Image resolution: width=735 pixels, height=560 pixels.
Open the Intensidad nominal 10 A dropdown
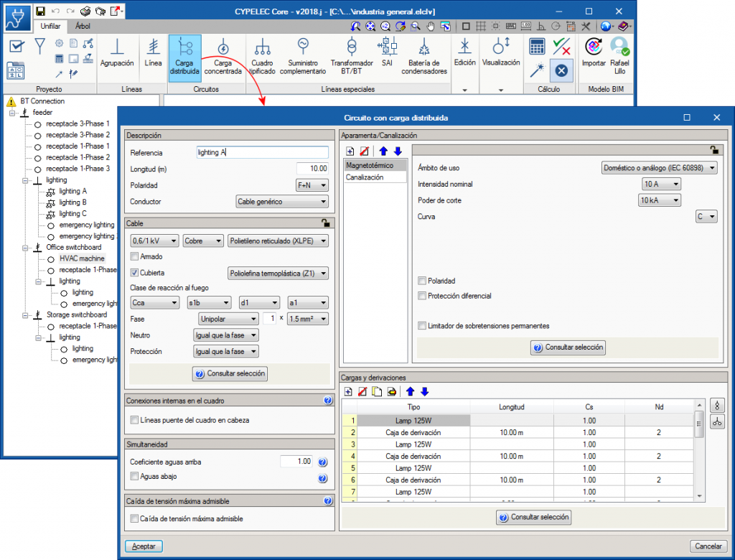click(660, 184)
